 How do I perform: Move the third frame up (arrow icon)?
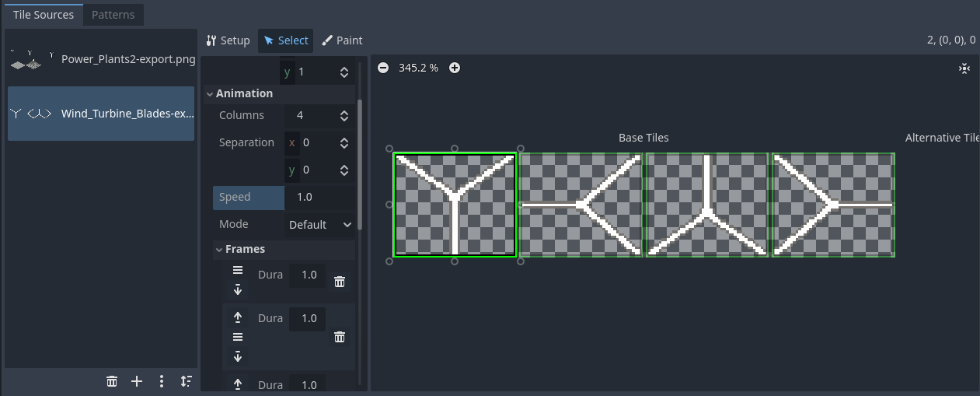click(x=238, y=384)
